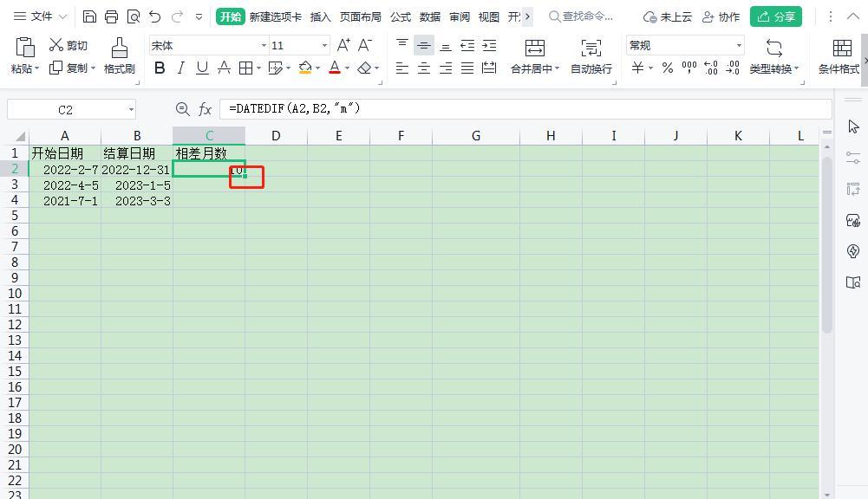The height and width of the screenshot is (499, 868).
Task: Click the cell borders icon
Action: click(x=245, y=68)
